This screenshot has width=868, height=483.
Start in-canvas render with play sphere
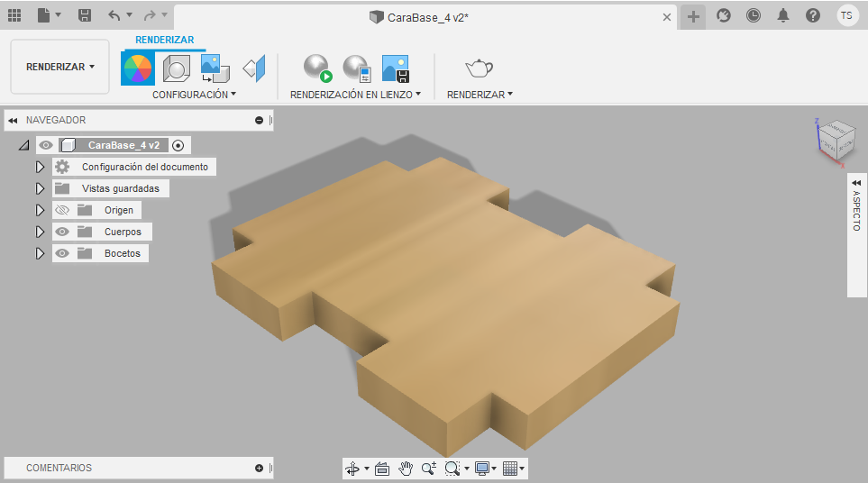318,68
